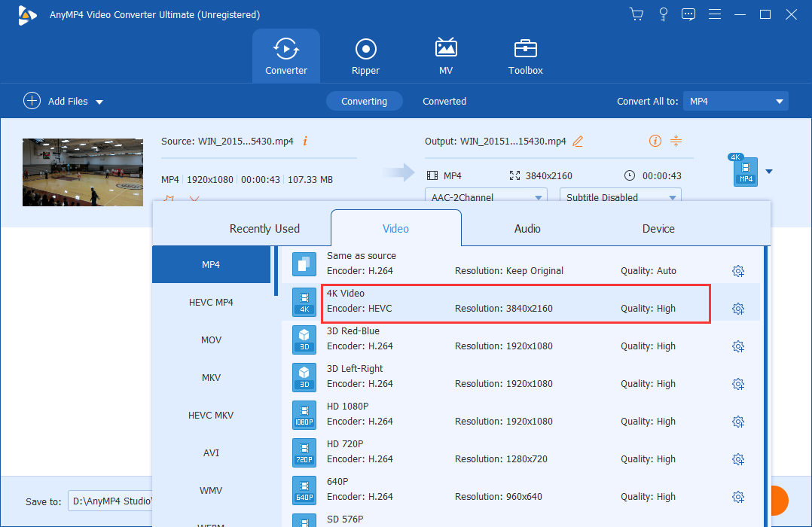Switch to the Converter tab
Viewport: 812px width, 527px height.
coord(286,56)
